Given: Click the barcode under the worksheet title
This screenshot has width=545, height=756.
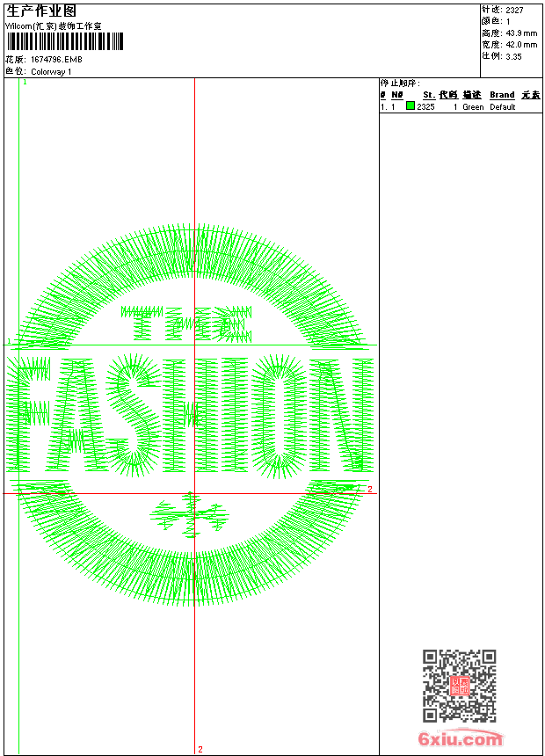Looking at the screenshot, I should tap(64, 42).
